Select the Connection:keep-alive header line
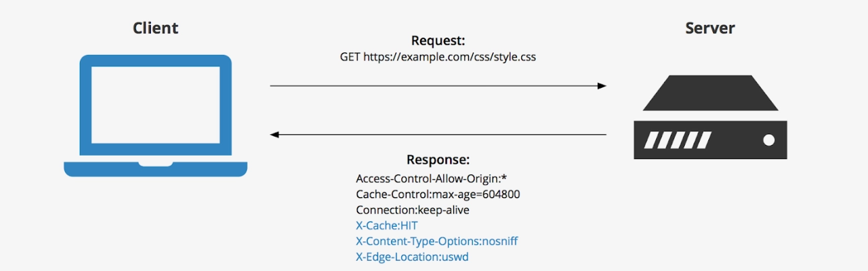This screenshot has height=271, width=868. [413, 210]
